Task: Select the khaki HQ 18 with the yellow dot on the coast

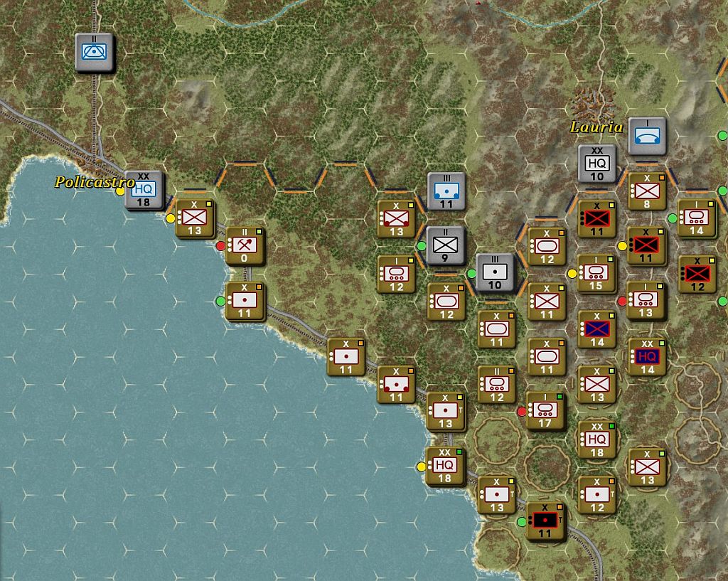Action: (445, 466)
